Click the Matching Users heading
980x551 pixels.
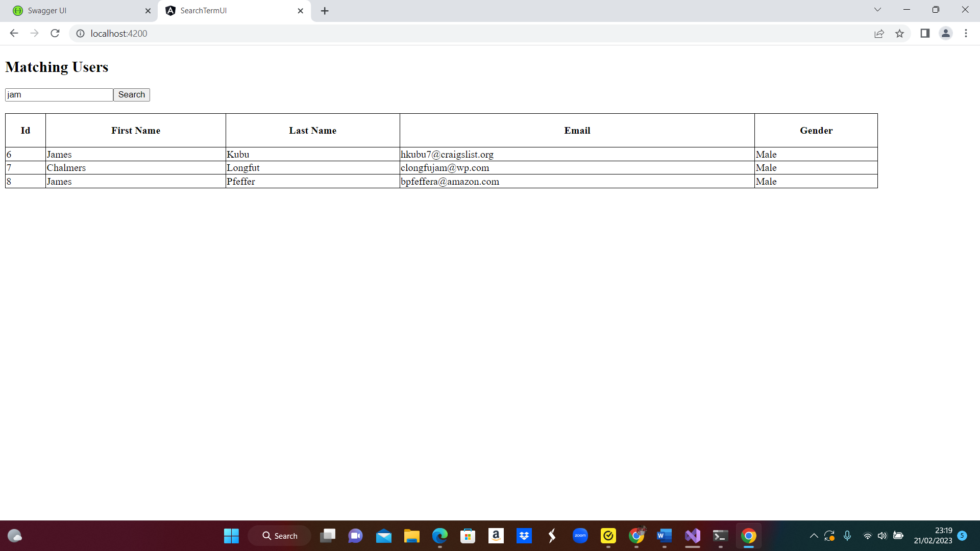point(57,67)
